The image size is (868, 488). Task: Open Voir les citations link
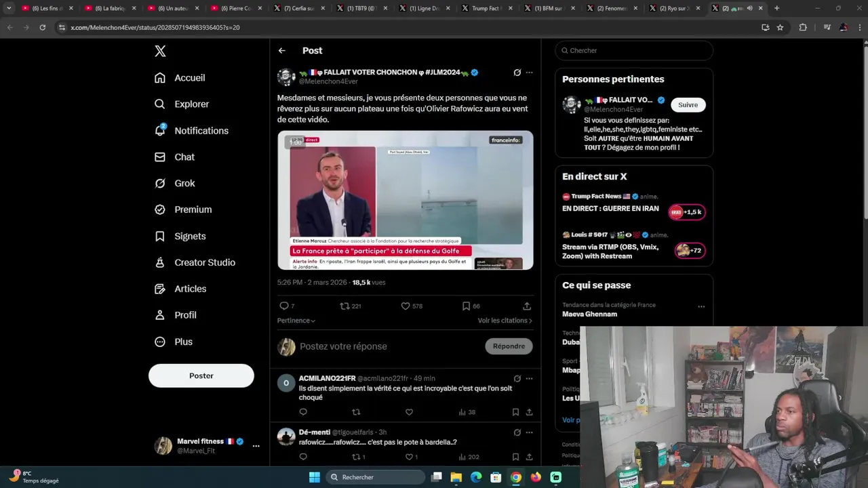click(x=505, y=321)
